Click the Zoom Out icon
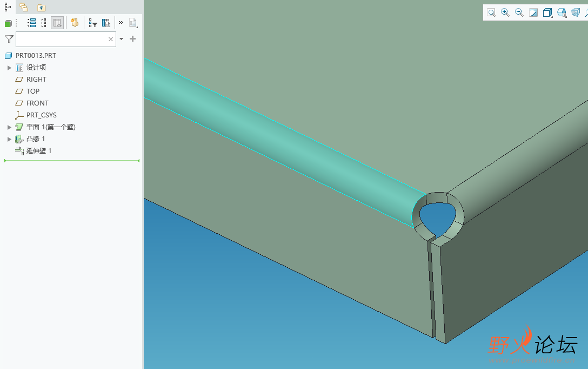Screen dimensions: 588x369 click(x=519, y=13)
